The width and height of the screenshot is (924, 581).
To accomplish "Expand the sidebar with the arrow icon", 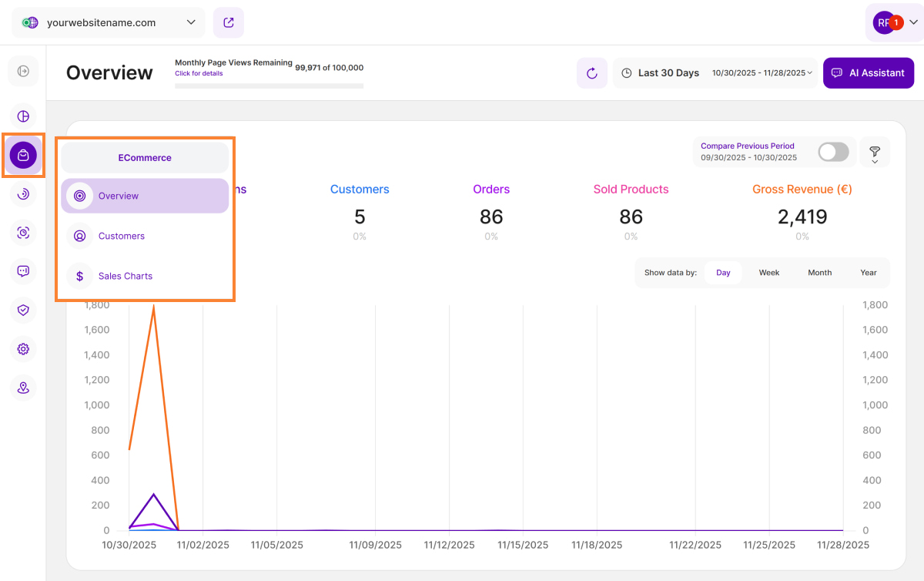I will (x=23, y=72).
